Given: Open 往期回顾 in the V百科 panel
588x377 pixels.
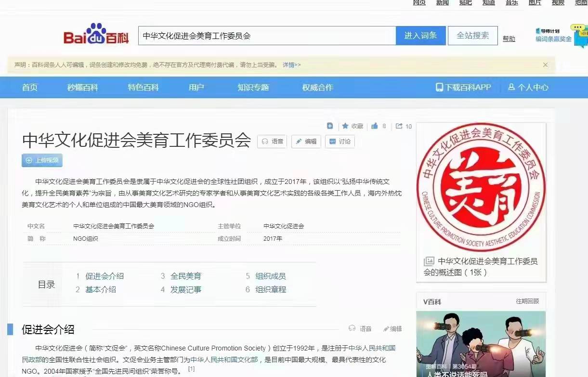Looking at the screenshot, I should (x=527, y=301).
